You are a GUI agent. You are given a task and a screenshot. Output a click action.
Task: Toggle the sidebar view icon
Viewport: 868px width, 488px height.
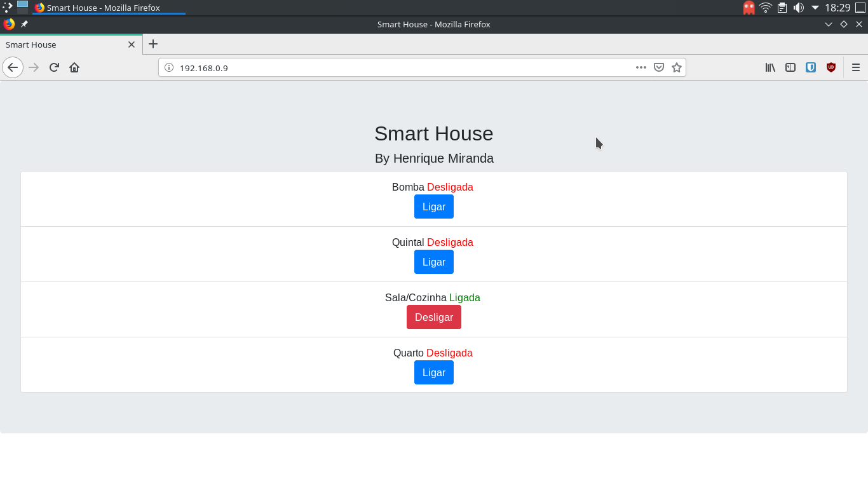pos(790,67)
